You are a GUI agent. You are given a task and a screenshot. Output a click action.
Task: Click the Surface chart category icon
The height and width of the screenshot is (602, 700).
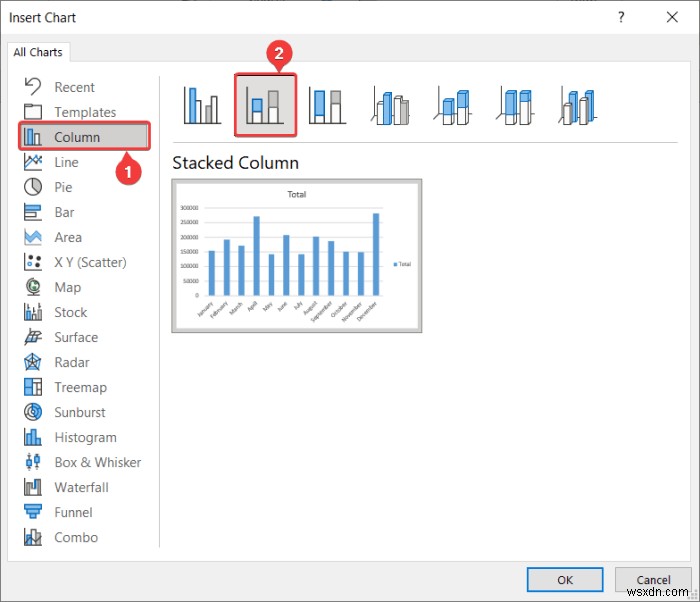click(33, 337)
